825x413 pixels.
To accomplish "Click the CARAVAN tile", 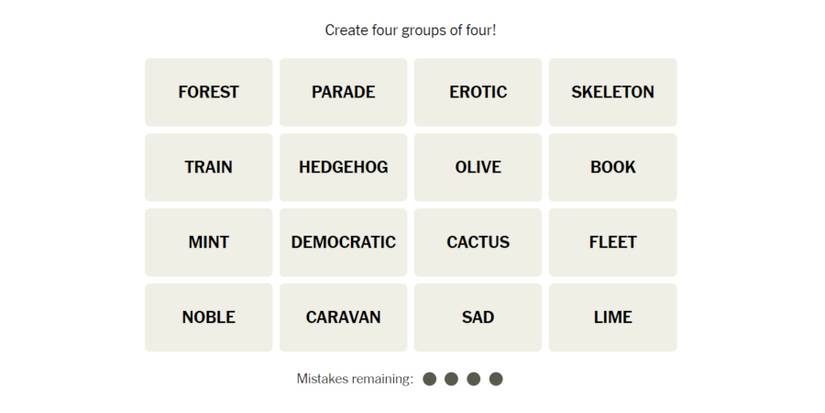I will [343, 317].
